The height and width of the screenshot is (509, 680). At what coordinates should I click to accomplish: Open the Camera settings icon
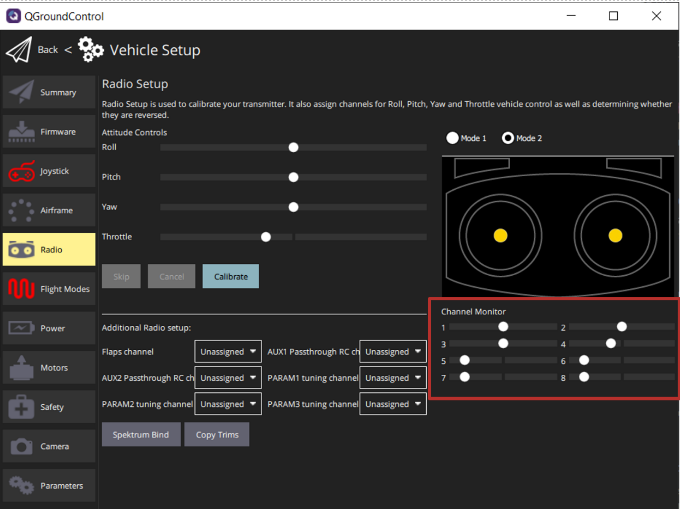click(21, 446)
